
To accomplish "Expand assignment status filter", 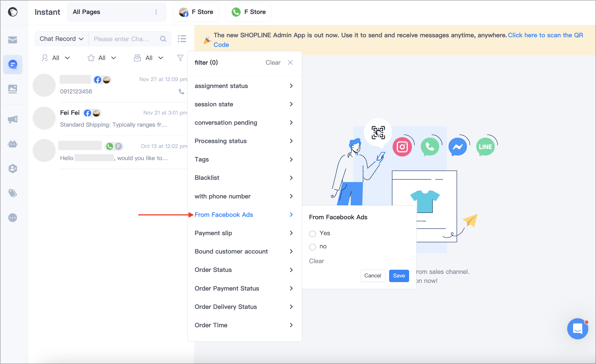I will [x=244, y=86].
